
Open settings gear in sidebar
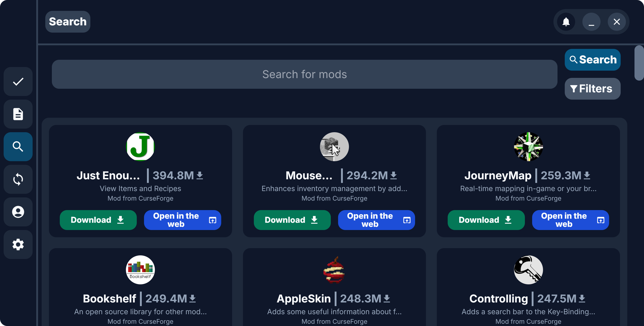18,244
